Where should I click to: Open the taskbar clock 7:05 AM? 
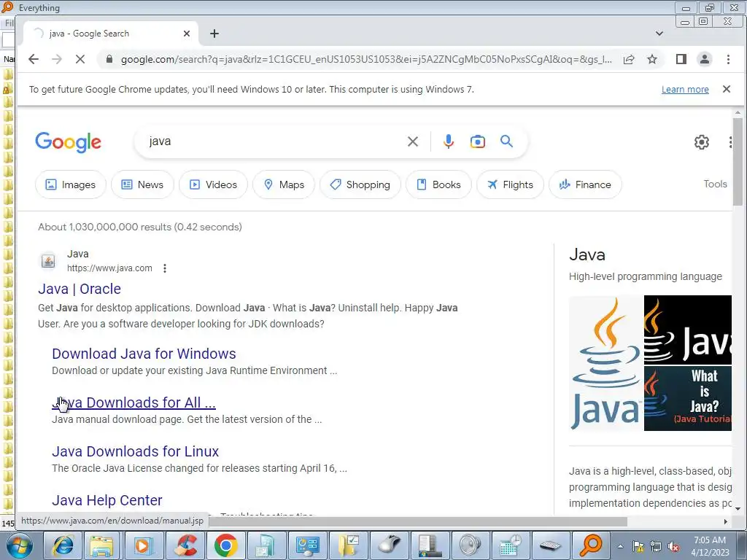(x=710, y=545)
